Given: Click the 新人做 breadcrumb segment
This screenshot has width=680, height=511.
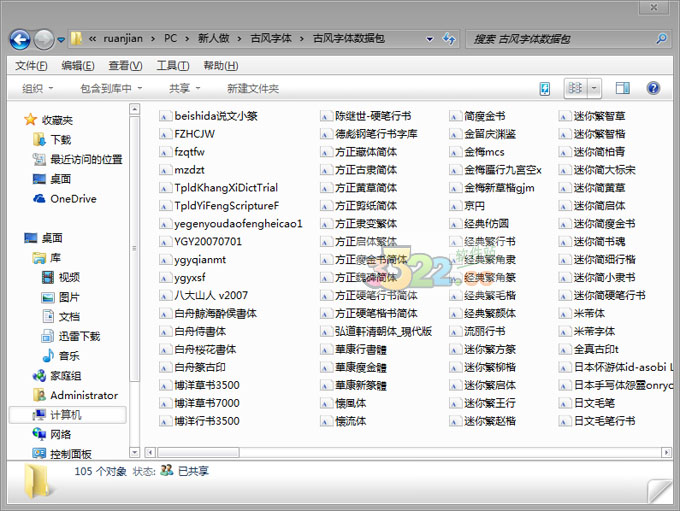Looking at the screenshot, I should coord(214,39).
